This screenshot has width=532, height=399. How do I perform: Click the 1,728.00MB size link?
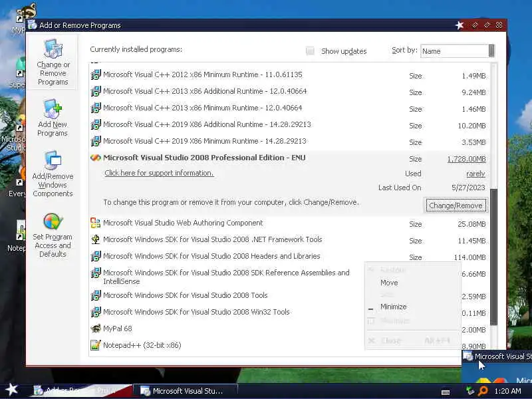(x=467, y=159)
